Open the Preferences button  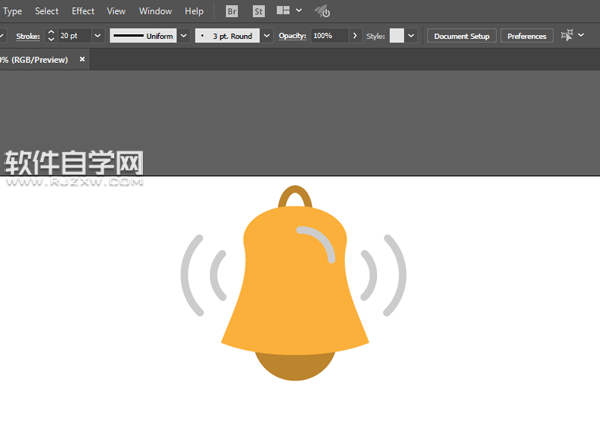pos(527,36)
